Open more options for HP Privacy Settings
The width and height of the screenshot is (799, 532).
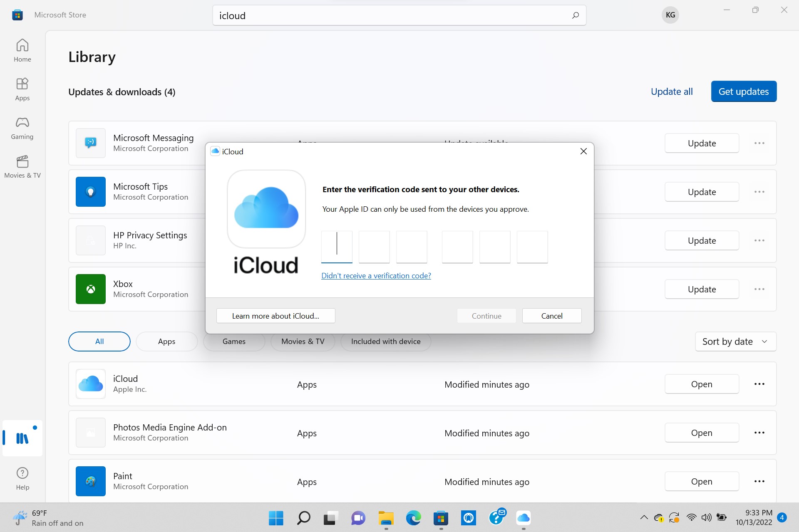point(759,240)
